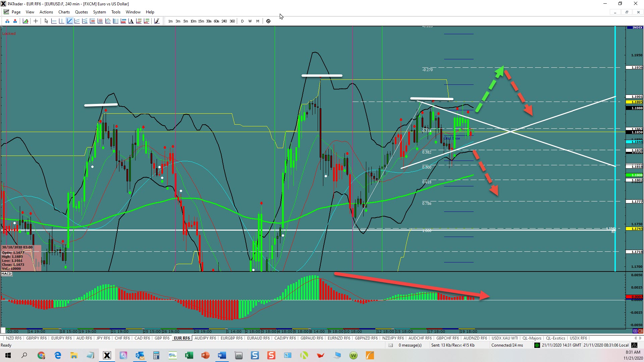This screenshot has width=644, height=362.
Task: Switch to the GBP RF6 tab
Action: coord(162,338)
